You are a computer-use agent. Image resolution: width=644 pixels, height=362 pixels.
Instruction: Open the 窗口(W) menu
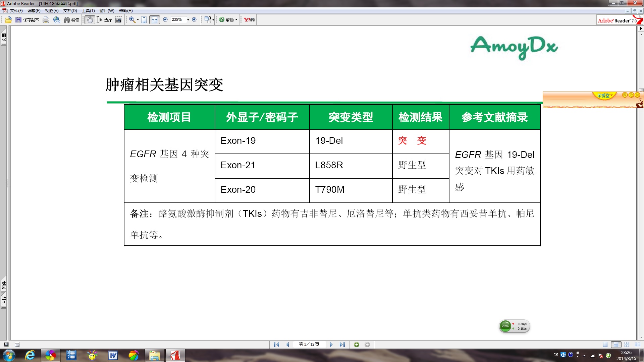[x=107, y=11]
